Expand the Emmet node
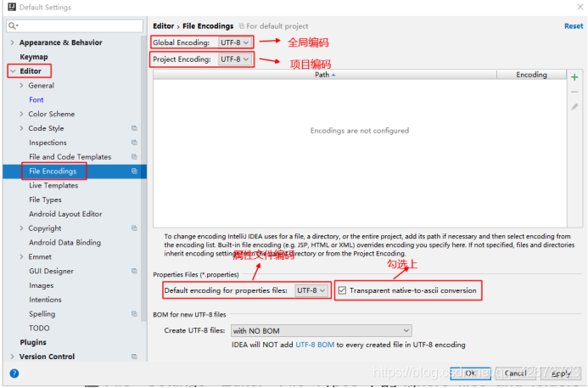 [x=21, y=256]
